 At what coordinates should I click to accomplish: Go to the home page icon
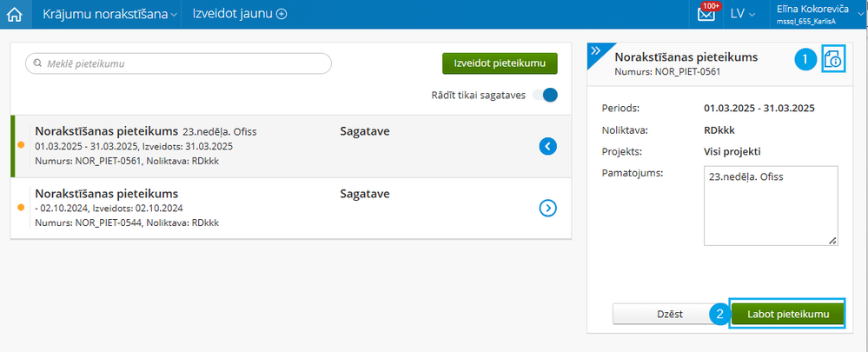[x=14, y=15]
